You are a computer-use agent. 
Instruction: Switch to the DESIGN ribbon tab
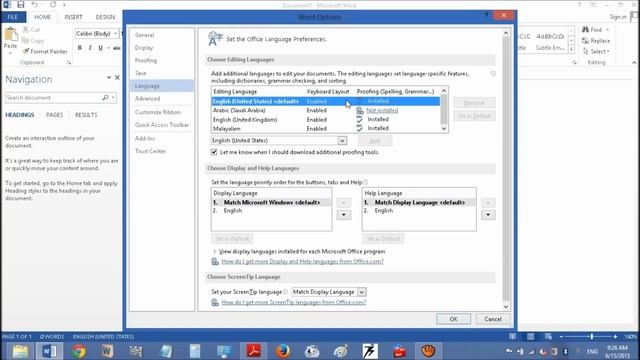[x=105, y=17]
